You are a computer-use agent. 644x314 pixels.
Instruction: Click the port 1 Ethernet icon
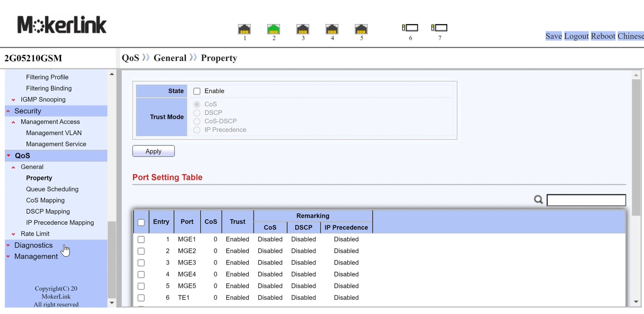click(244, 29)
